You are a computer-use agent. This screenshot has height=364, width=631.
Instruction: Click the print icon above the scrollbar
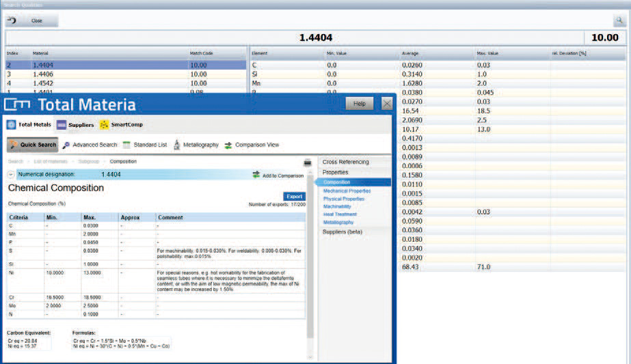point(308,163)
